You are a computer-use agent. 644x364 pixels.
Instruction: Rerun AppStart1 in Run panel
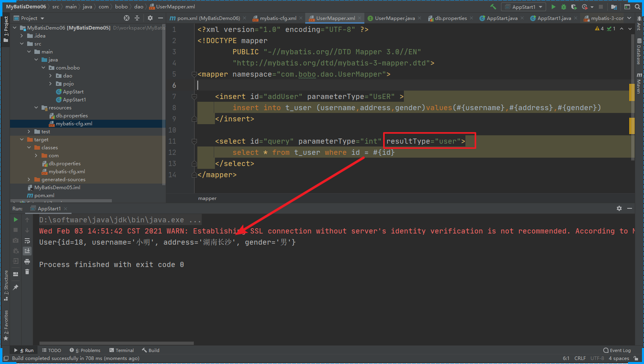point(16,220)
